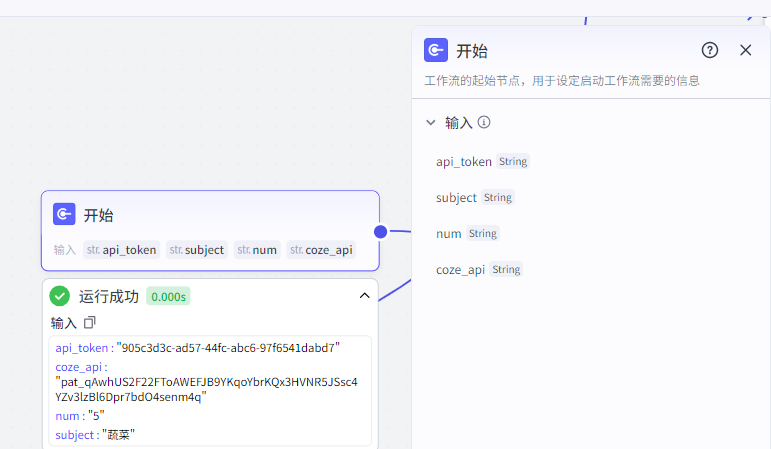Screen dimensions: 771x449
Task: Select subject parameter in side panel
Action: (456, 198)
